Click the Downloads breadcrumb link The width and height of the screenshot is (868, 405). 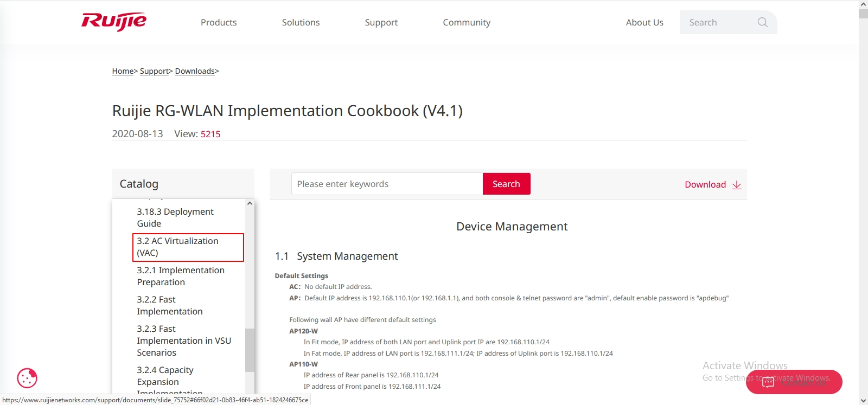point(195,71)
